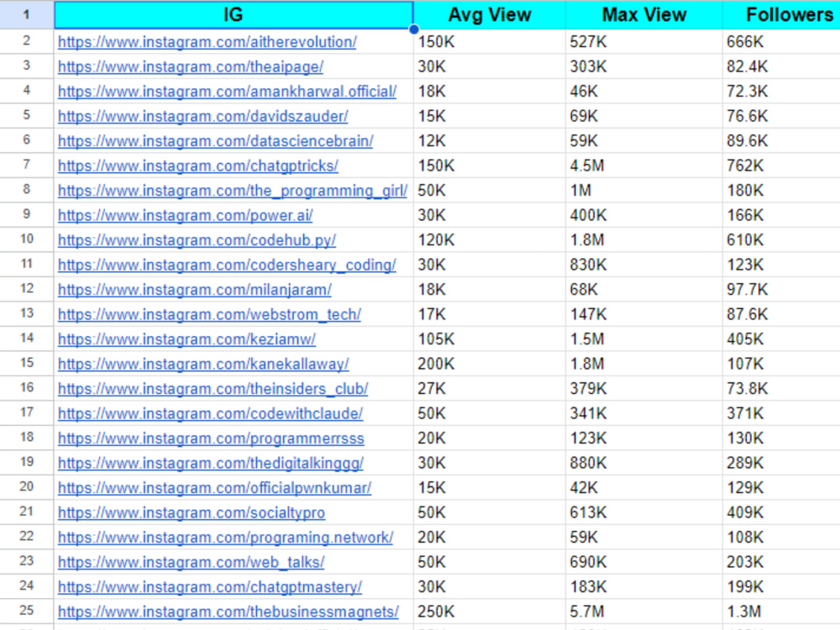Viewport: 840px width, 630px height.
Task: Open the aitherevolution Instagram link
Action: 207,42
